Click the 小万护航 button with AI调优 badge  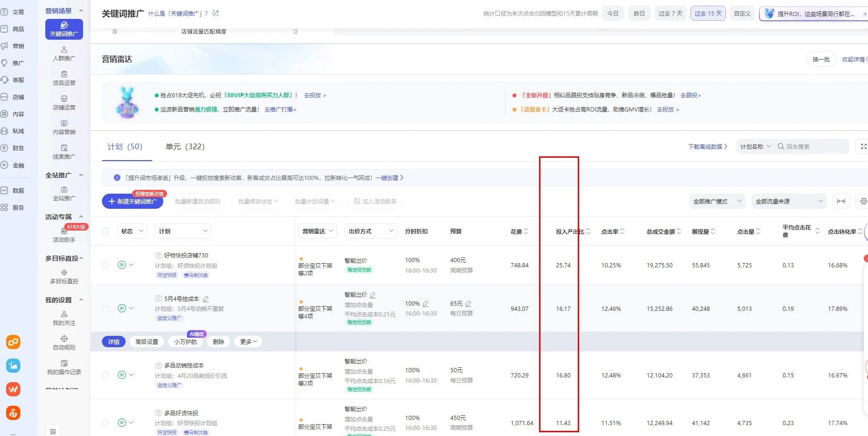pos(185,342)
